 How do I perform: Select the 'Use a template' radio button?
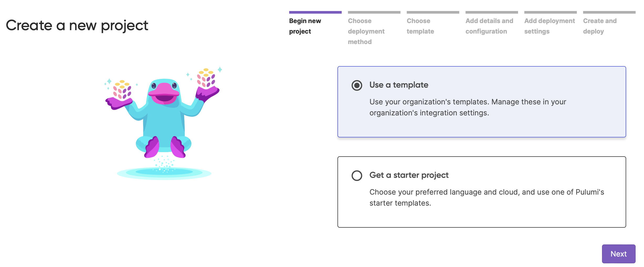pyautogui.click(x=357, y=85)
